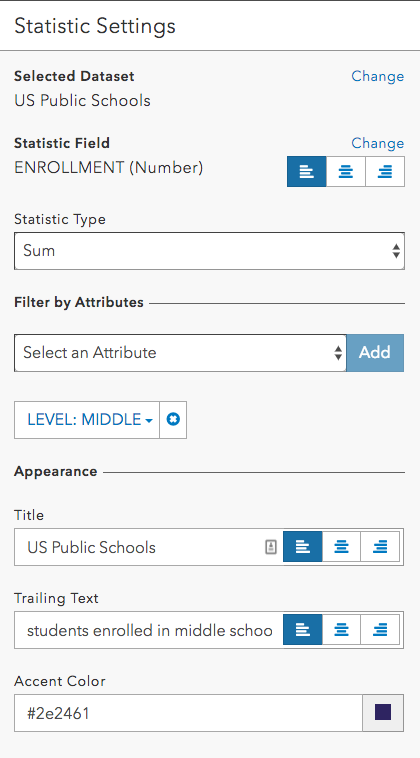Open the Select an Attribute dropdown
The image size is (420, 758).
coord(180,353)
